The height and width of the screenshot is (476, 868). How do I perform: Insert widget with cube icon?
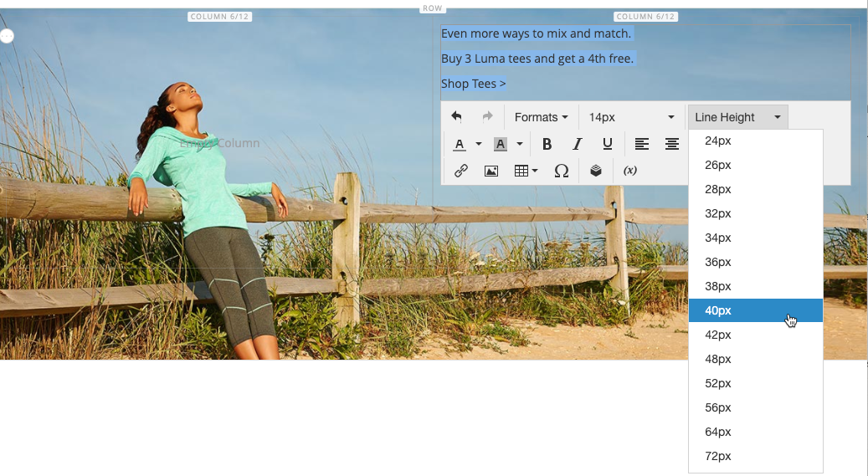coord(596,171)
